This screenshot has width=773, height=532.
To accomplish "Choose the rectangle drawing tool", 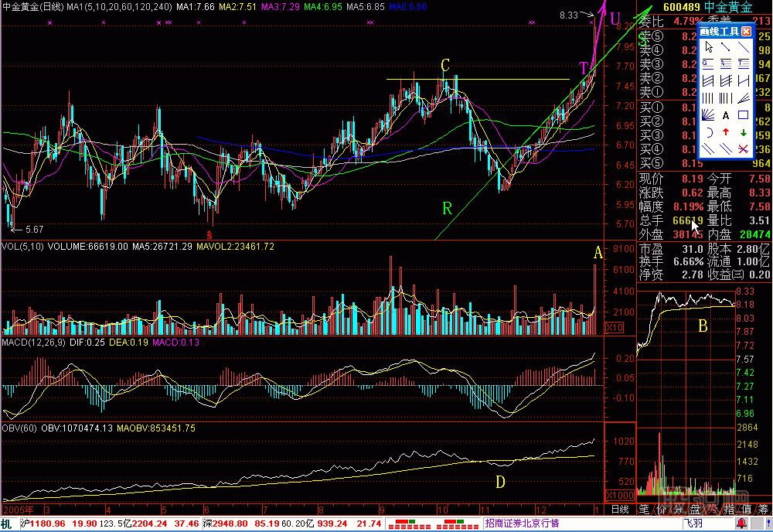I will pyautogui.click(x=744, y=115).
